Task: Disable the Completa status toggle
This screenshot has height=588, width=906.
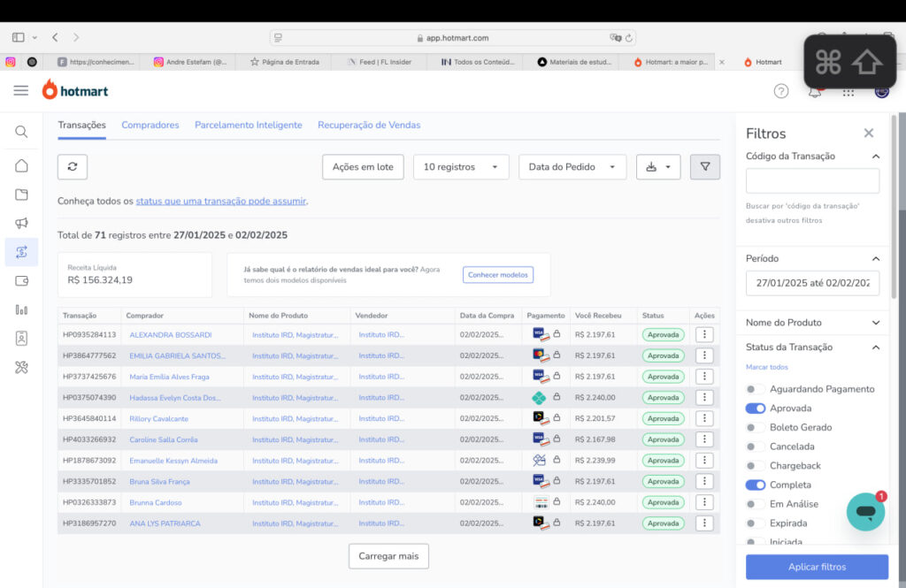Action: click(x=756, y=485)
